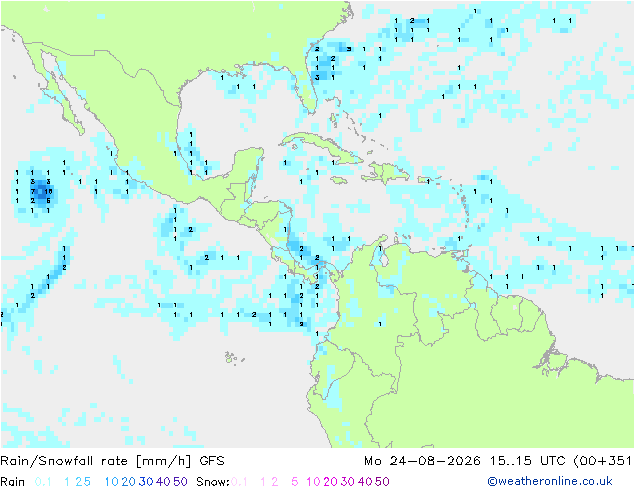Click the '15..15 UTC' time label
Screen dimensions: 634x490
527,461
